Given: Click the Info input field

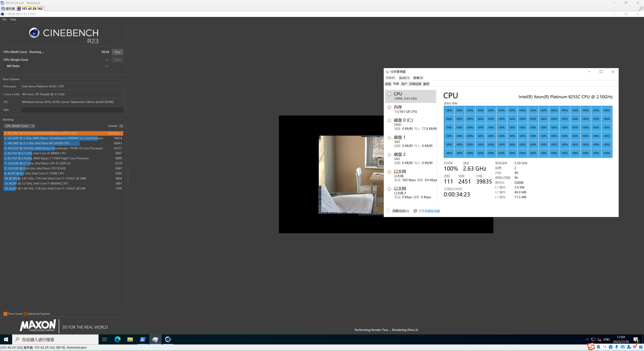Looking at the screenshot, I should 72,110.
